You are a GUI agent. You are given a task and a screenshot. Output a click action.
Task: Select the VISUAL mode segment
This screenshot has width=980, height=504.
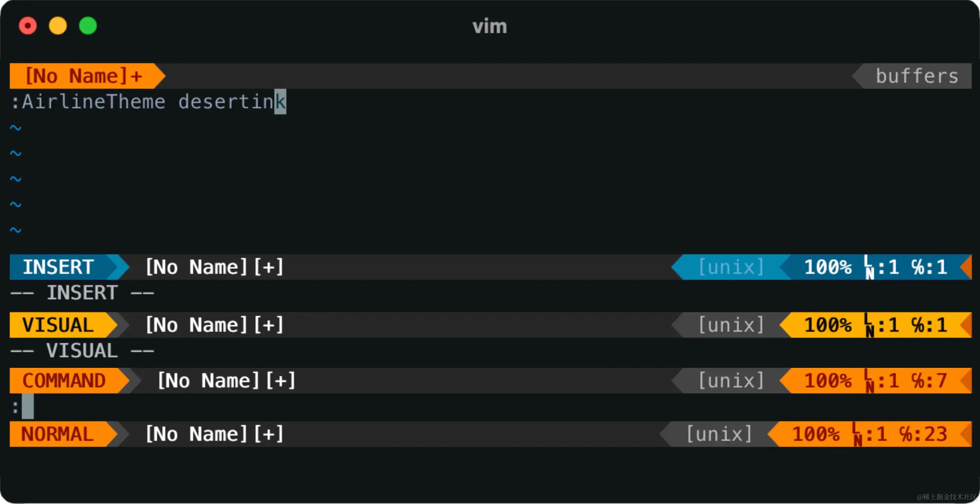coord(56,325)
